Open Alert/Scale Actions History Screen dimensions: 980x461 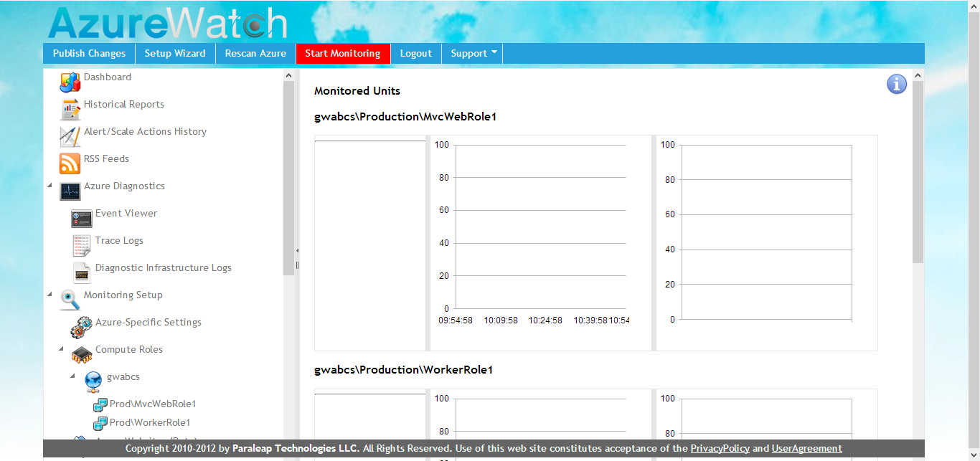(x=145, y=131)
